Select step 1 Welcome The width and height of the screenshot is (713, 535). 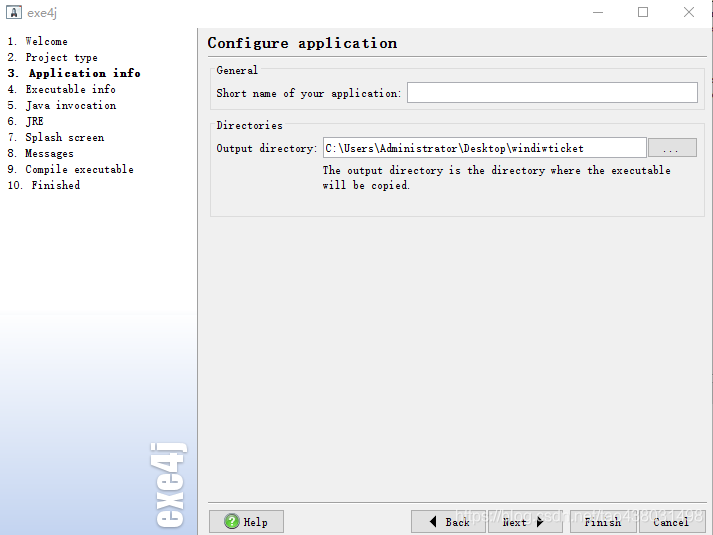[x=38, y=41]
